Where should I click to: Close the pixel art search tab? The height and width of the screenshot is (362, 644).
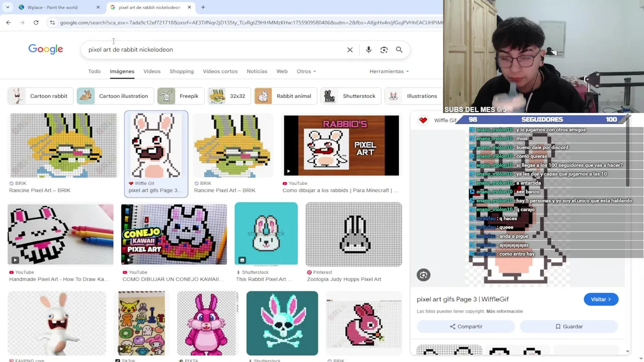click(x=189, y=7)
